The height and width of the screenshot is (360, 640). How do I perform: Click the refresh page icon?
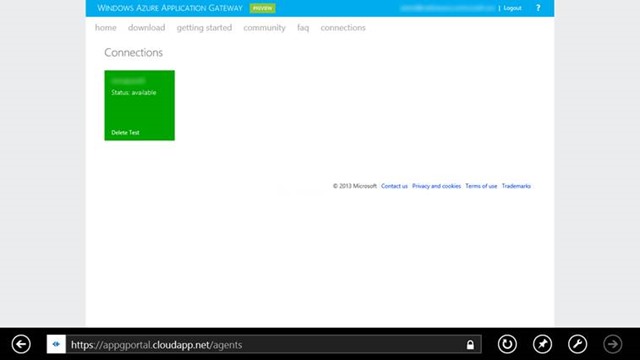[x=507, y=344]
